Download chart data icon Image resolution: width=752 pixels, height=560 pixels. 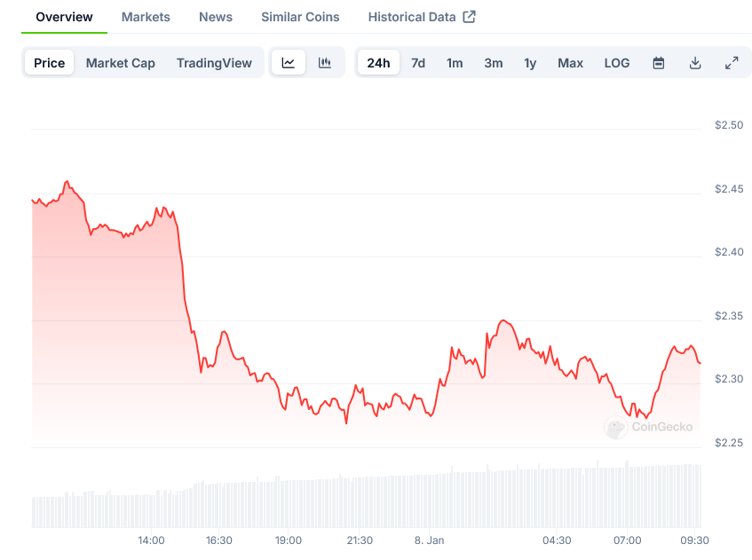[x=695, y=63]
